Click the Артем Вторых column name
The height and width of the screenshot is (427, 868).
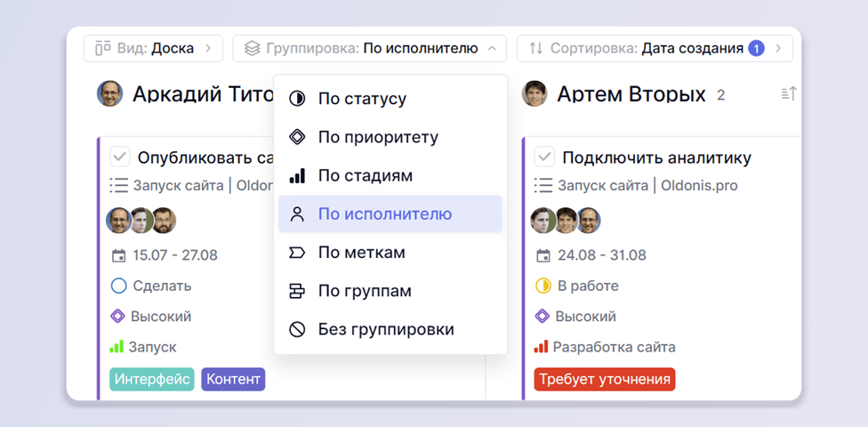click(x=631, y=94)
